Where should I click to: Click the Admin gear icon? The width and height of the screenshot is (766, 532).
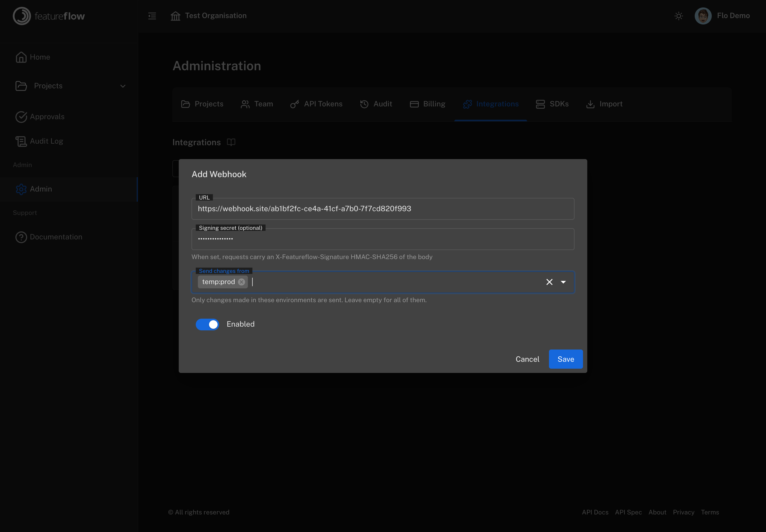click(x=21, y=189)
